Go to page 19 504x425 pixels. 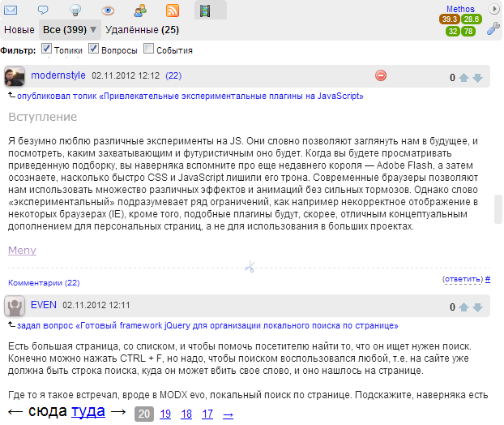coord(165,414)
